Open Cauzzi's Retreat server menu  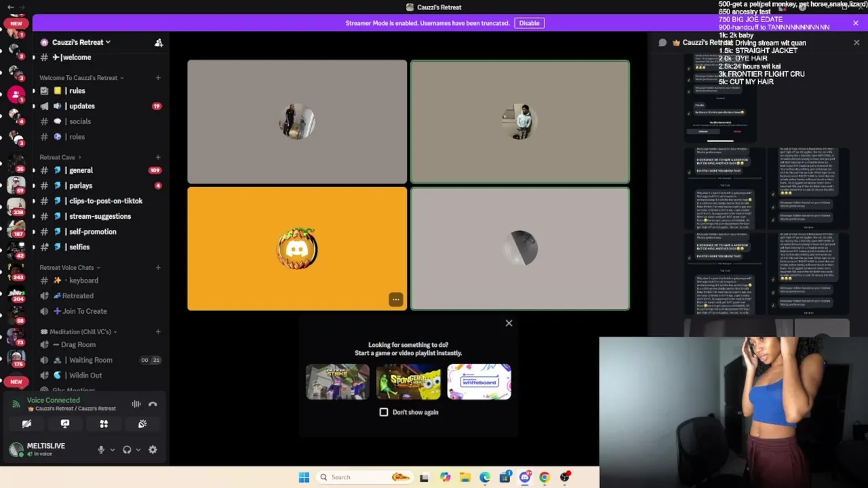click(81, 42)
